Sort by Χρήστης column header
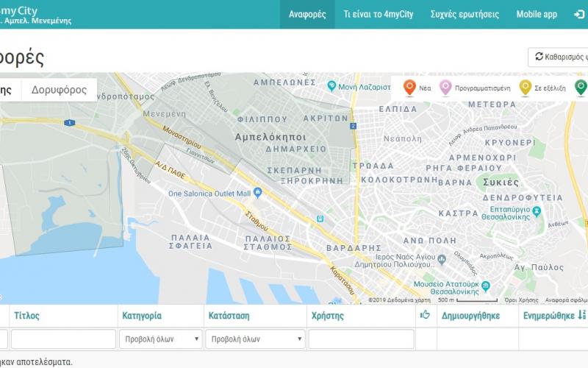 (x=327, y=316)
